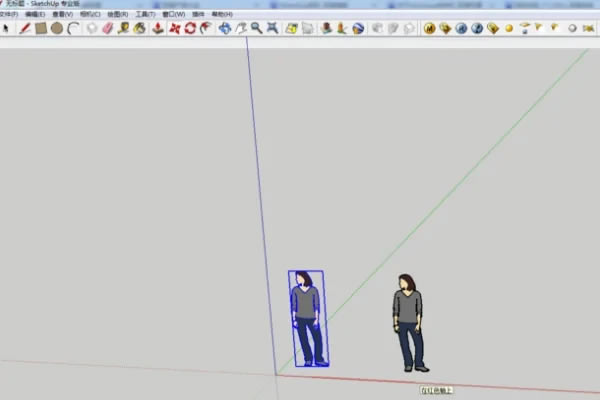Select the Arc tool
This screenshot has width=600, height=400.
pos(73,28)
